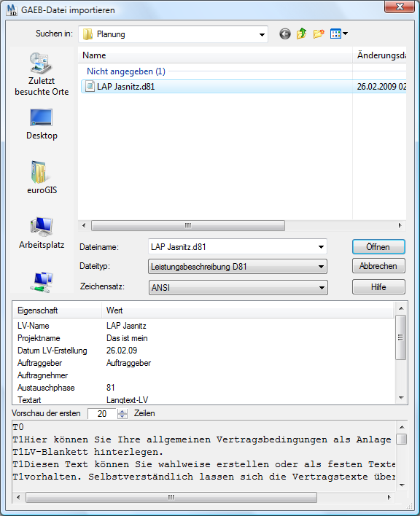Increase preview line count spinner up
Image resolution: width=420 pixels, height=516 pixels.
[122, 411]
